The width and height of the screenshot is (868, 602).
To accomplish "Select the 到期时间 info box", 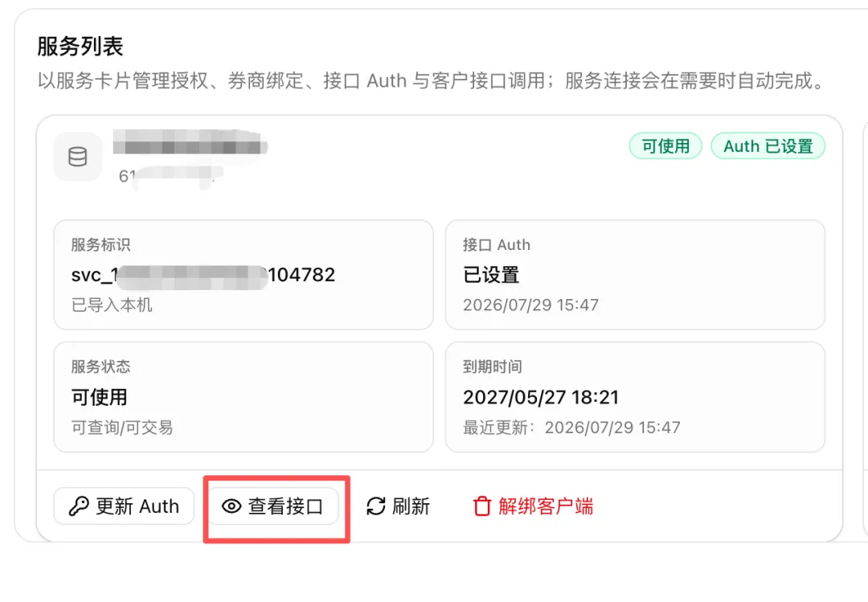I will [x=636, y=396].
